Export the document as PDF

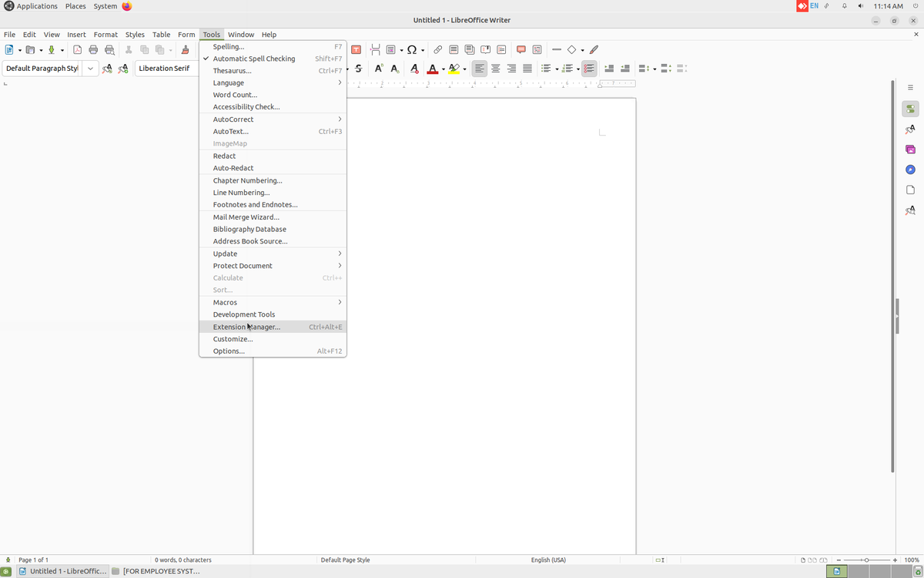77,49
